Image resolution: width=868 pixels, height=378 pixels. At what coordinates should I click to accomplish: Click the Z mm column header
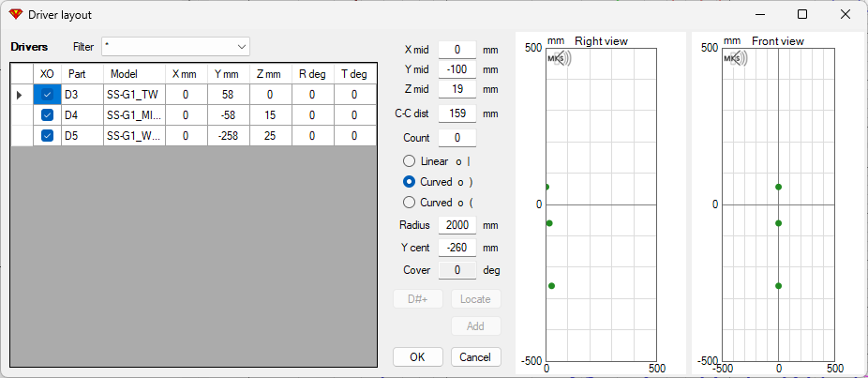click(x=271, y=74)
